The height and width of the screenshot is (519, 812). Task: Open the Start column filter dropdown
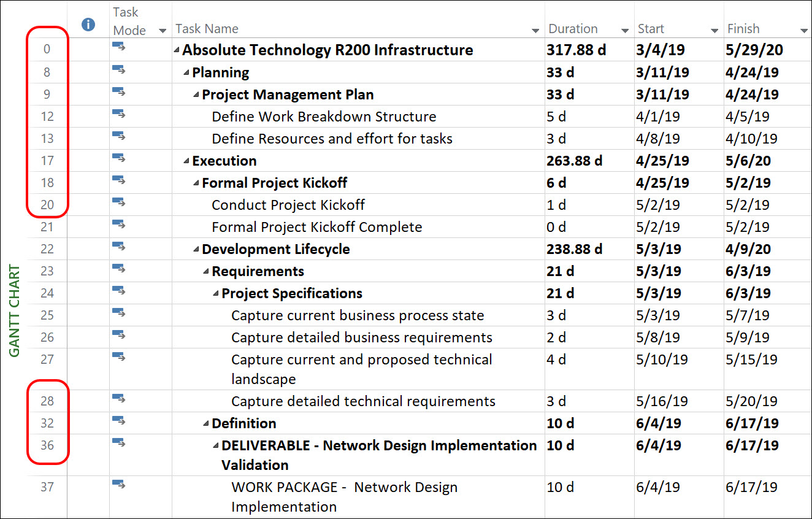[714, 31]
